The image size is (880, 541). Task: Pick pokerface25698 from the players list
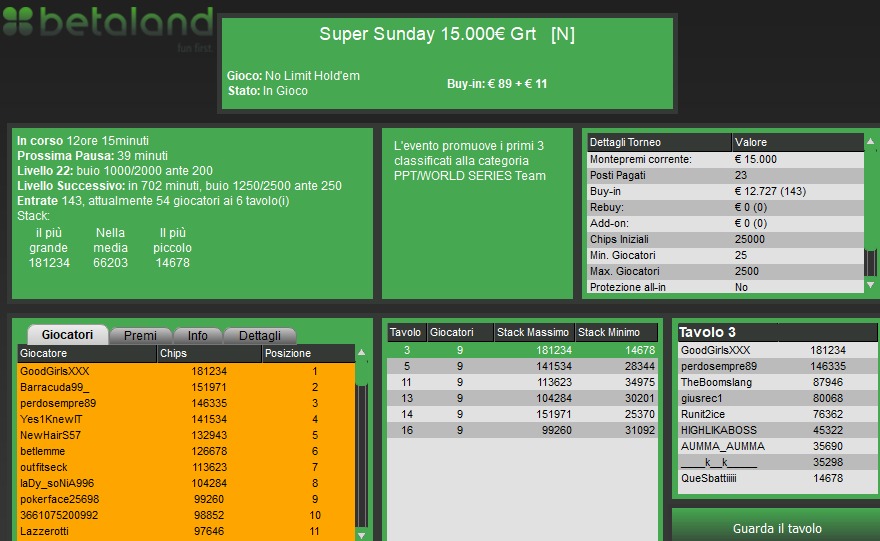[x=185, y=499]
